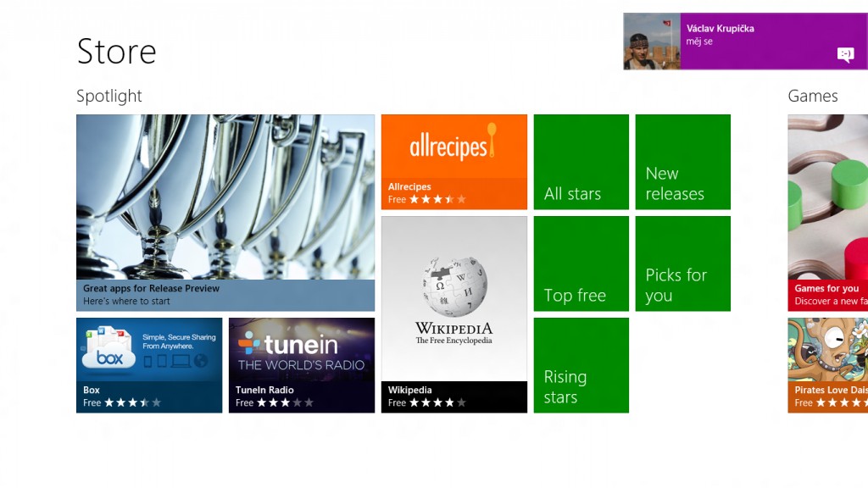
Task: Click the Václav Krupička message notification
Action: click(x=746, y=42)
